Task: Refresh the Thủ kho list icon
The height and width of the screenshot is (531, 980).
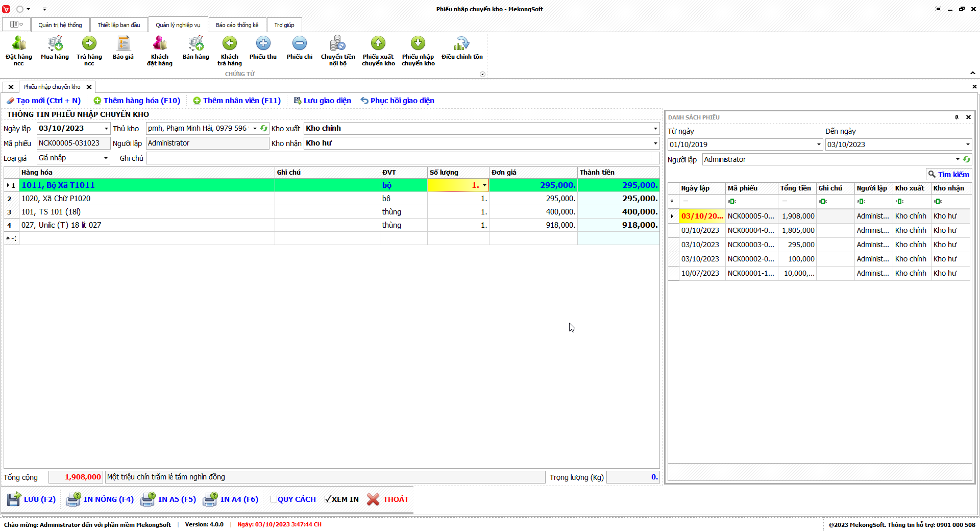Action: pos(264,129)
